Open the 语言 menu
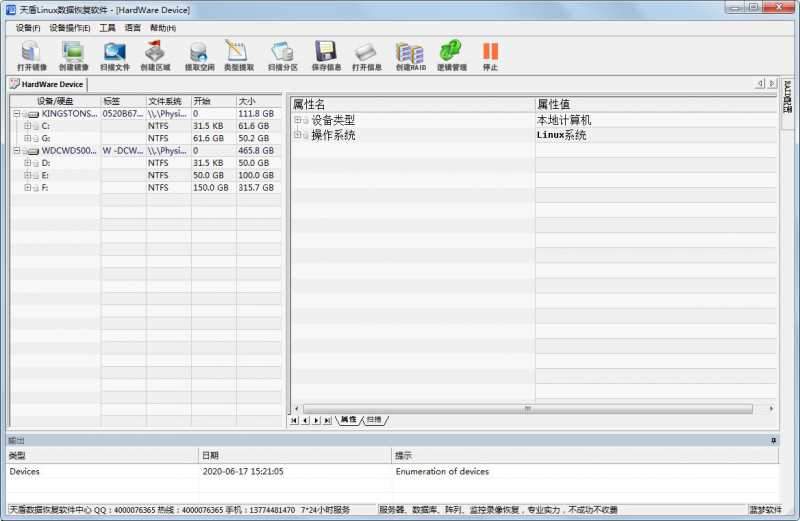800x521 pixels. [x=133, y=28]
